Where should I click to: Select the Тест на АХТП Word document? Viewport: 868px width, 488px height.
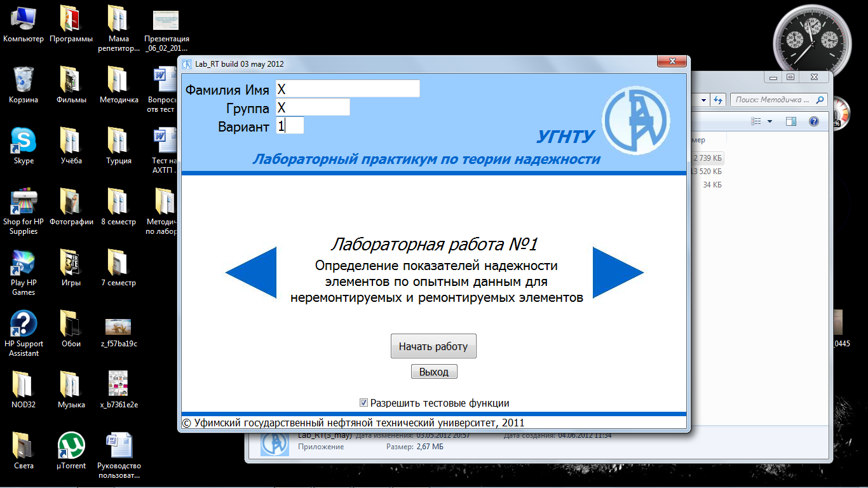[164, 151]
